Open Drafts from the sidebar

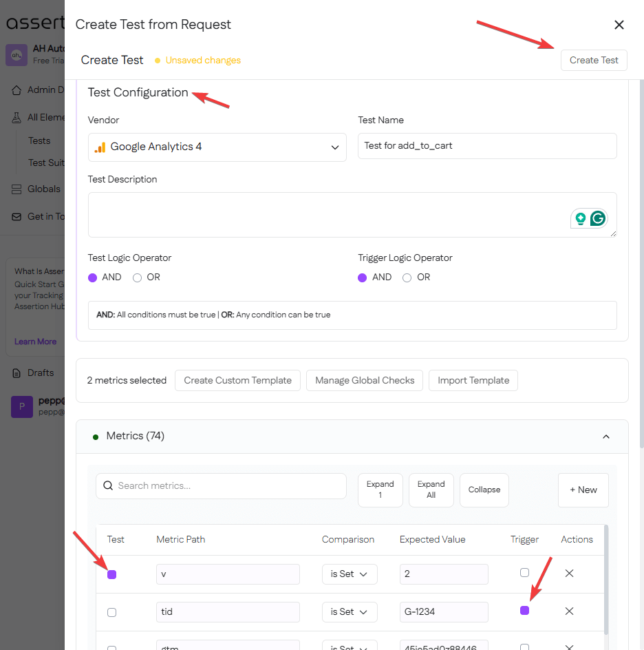click(x=41, y=373)
